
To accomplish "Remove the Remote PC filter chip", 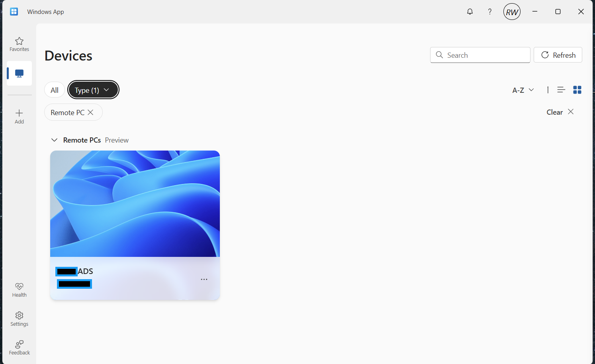I will point(90,112).
